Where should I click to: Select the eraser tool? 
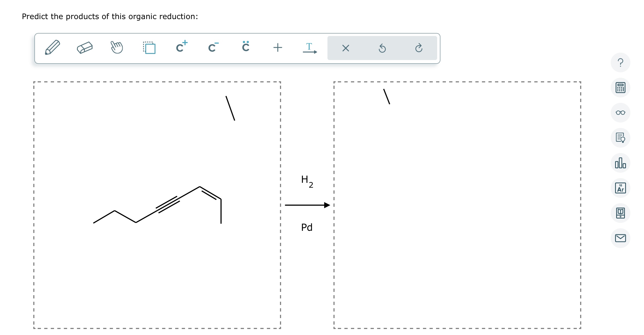point(85,48)
